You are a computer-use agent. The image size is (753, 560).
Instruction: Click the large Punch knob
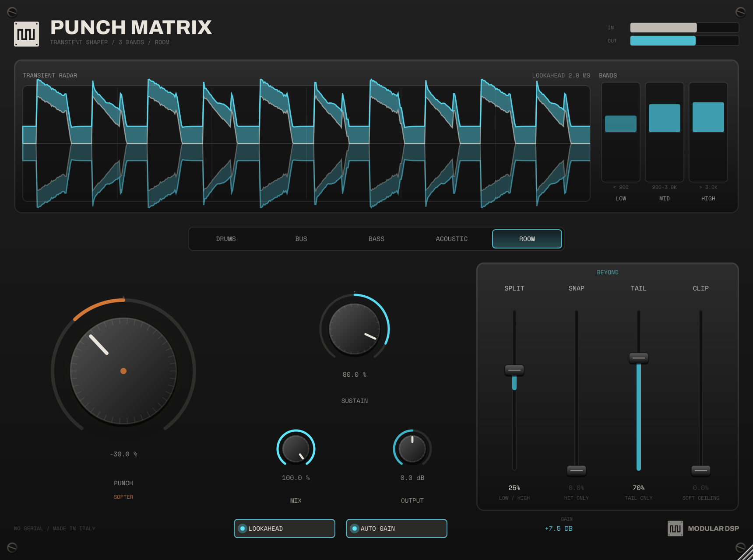click(x=123, y=371)
